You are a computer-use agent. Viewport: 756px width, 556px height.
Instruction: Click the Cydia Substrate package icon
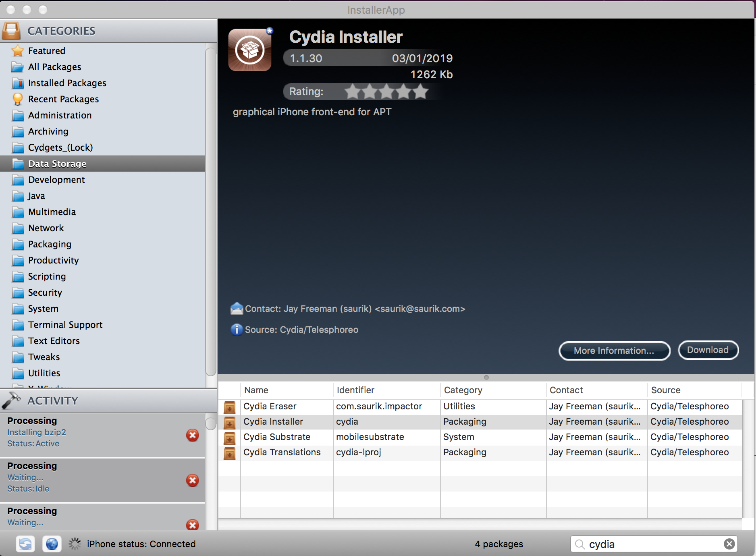pos(230,438)
